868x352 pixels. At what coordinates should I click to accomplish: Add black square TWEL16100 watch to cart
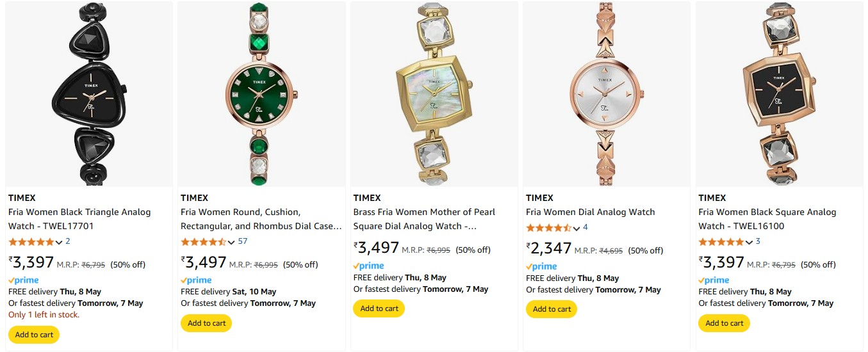(725, 323)
